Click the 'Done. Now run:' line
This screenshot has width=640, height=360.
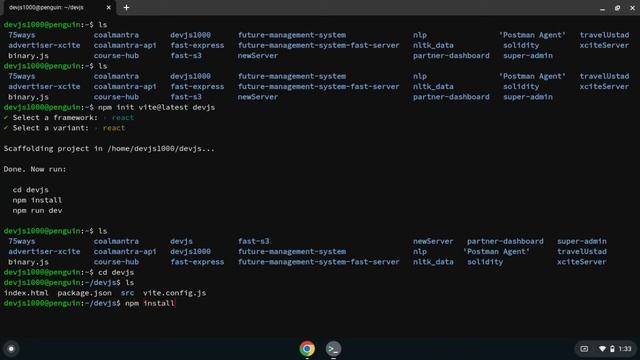35,169
